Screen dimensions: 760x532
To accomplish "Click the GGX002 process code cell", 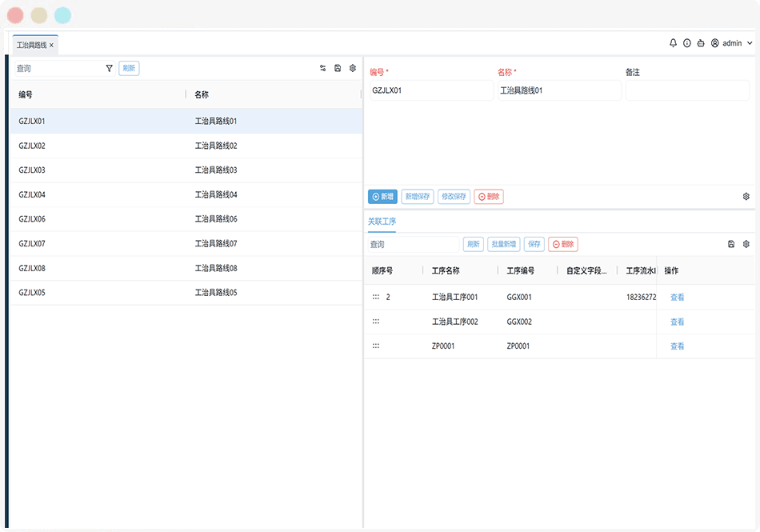I will click(x=519, y=322).
